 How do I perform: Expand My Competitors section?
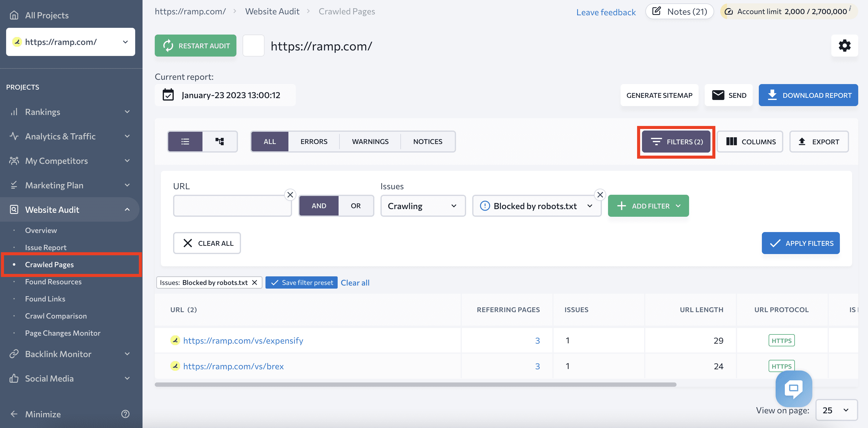point(127,160)
